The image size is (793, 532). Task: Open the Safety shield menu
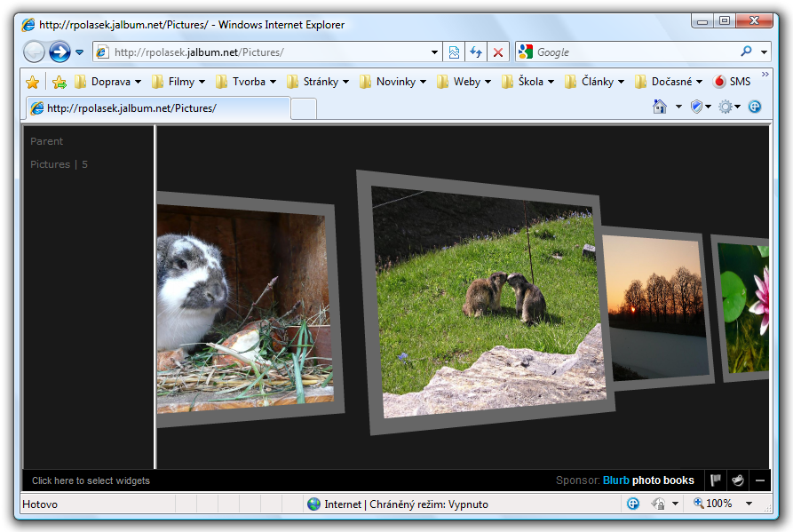[701, 107]
